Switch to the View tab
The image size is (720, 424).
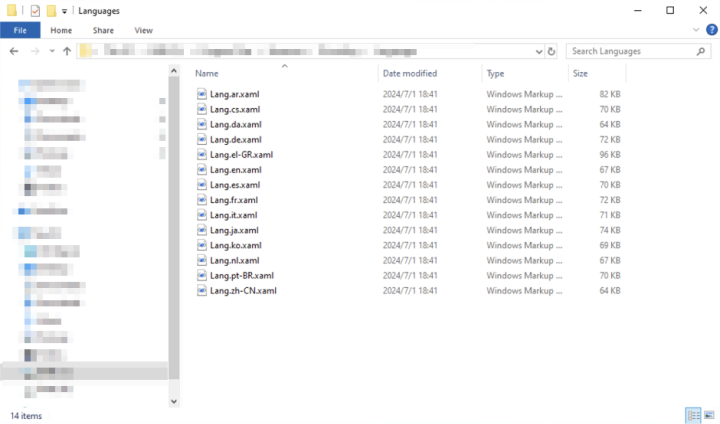[x=143, y=30]
